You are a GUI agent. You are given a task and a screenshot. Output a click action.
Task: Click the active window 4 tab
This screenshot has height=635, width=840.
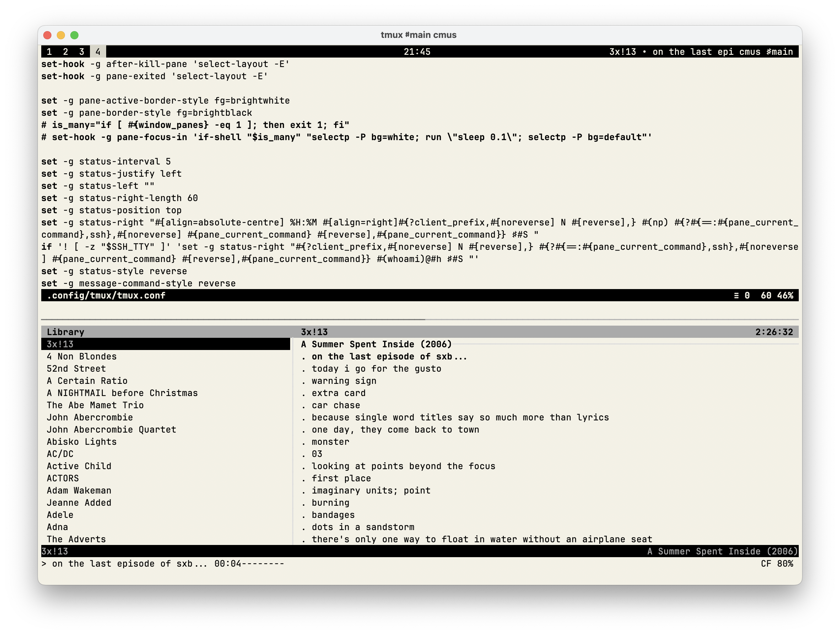[x=98, y=52]
